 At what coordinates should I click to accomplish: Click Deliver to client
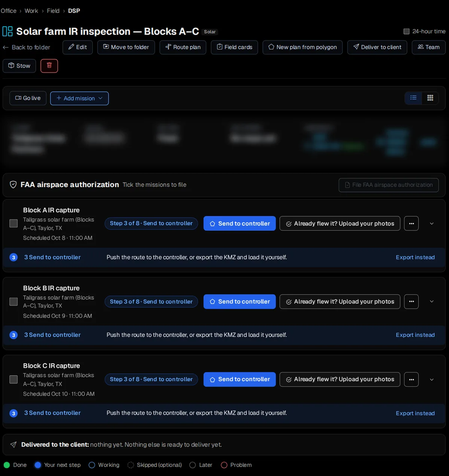[x=377, y=47]
